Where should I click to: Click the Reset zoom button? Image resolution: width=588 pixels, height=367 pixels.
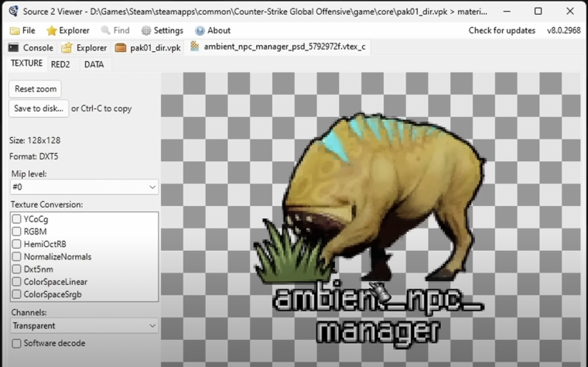pos(36,89)
